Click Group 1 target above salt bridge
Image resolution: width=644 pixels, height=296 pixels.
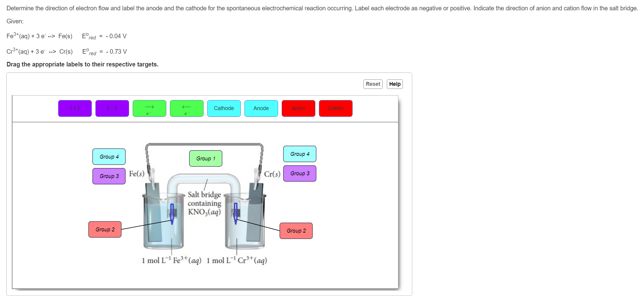[x=206, y=158]
